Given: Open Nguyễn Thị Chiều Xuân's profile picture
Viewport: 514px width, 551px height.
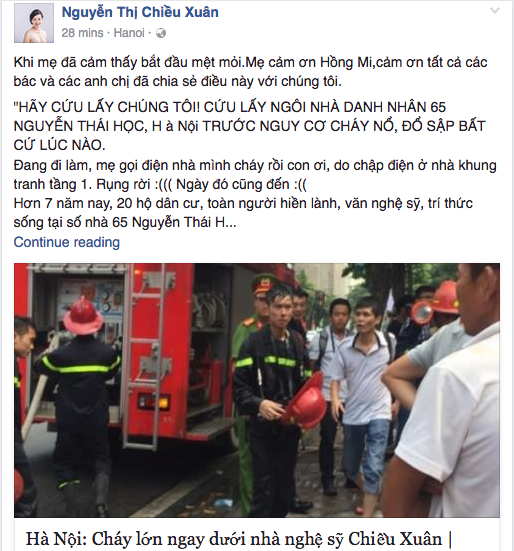Looking at the screenshot, I should pos(34,23).
